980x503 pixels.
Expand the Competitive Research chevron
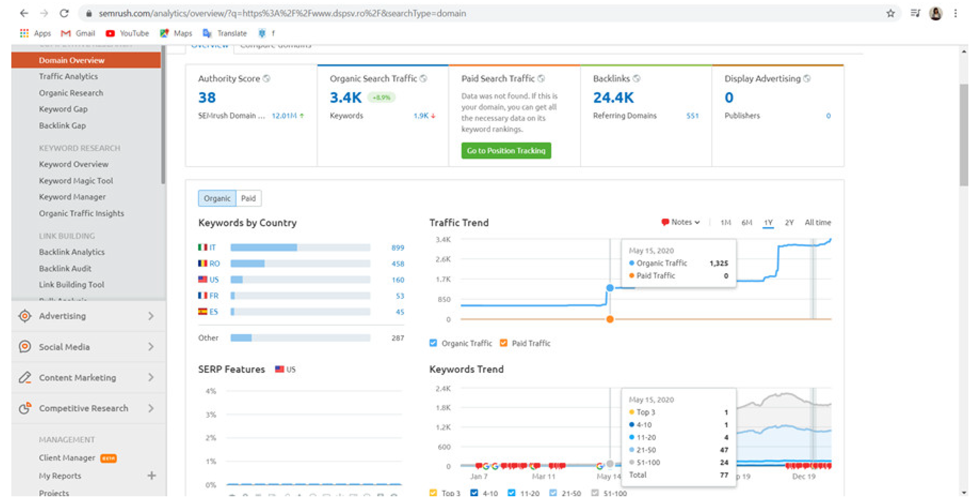tap(151, 408)
